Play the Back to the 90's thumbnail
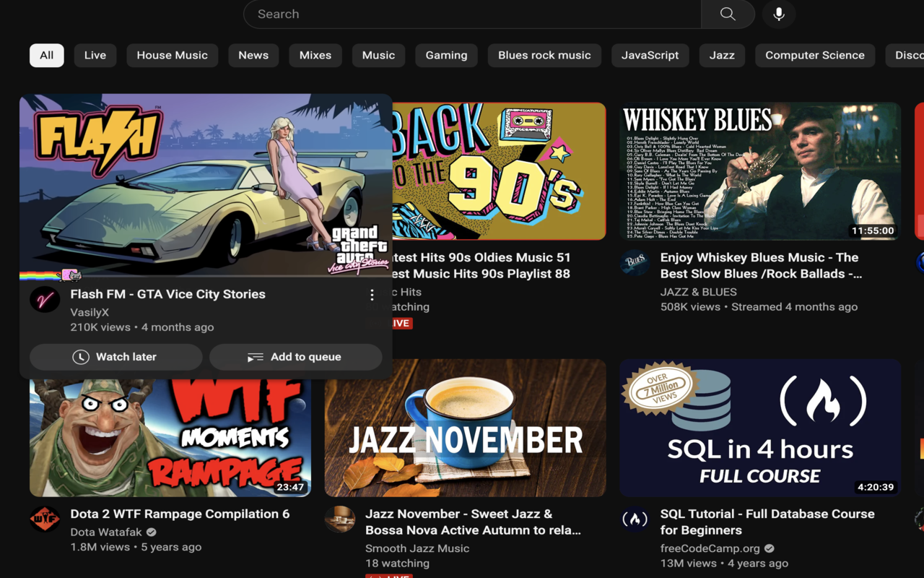924x578 pixels. tap(500, 171)
